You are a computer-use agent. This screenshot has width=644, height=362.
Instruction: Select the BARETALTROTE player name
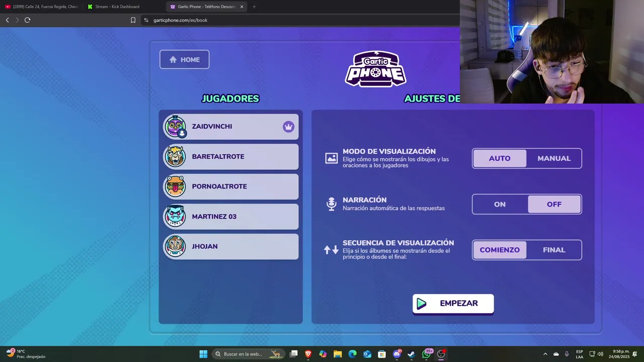(x=218, y=156)
